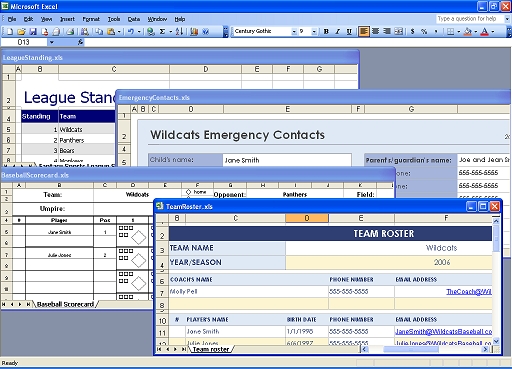512x369 pixels.
Task: Click the Borders icon
Action: [x=450, y=31]
